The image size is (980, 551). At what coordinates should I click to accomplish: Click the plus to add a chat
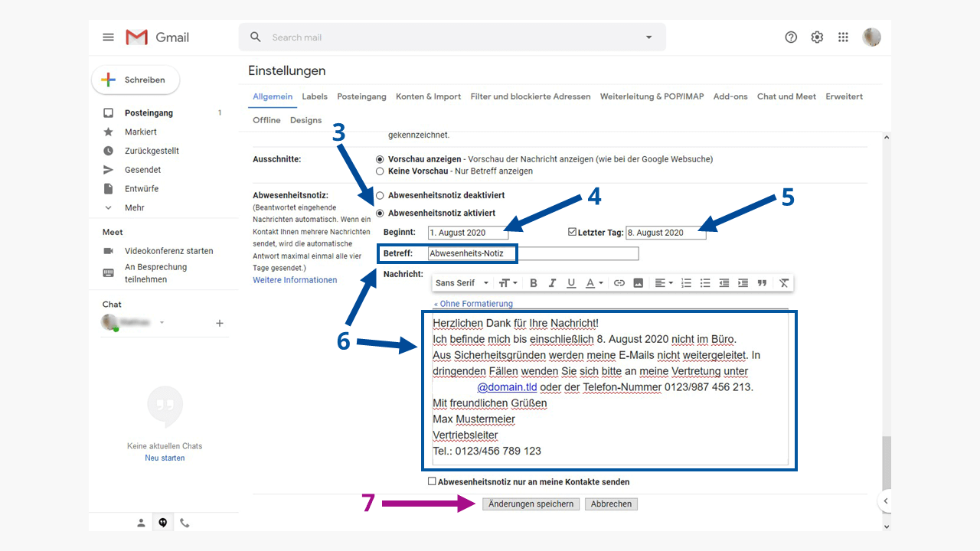(x=220, y=324)
